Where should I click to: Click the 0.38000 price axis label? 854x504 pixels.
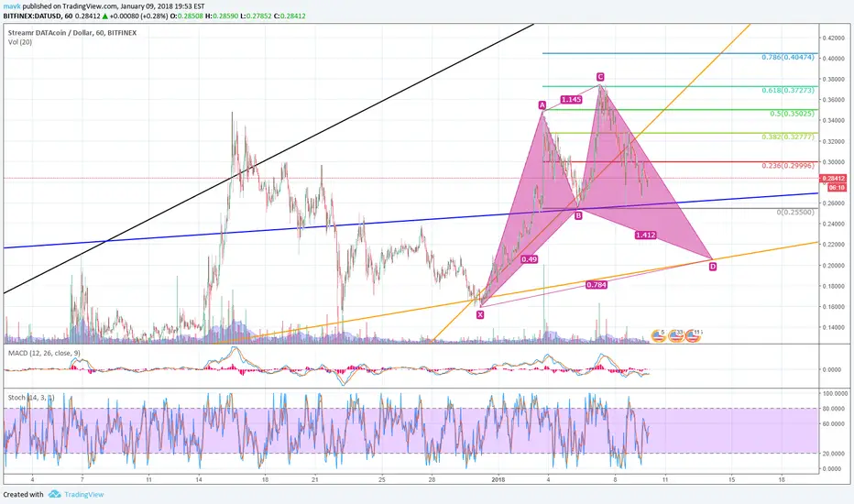833,79
